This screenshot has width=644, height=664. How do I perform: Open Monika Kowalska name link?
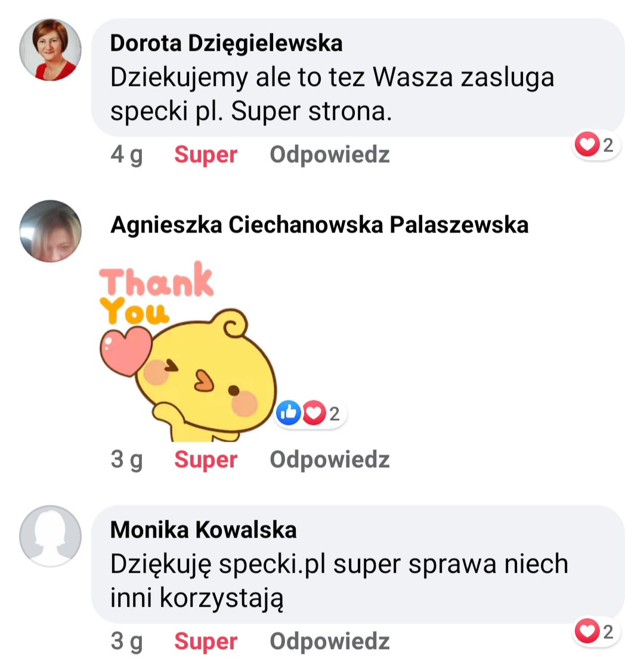pos(203,530)
